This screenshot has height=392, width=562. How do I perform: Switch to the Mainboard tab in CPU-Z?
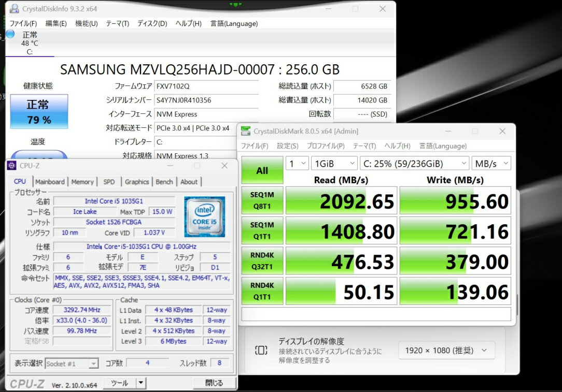[50, 182]
